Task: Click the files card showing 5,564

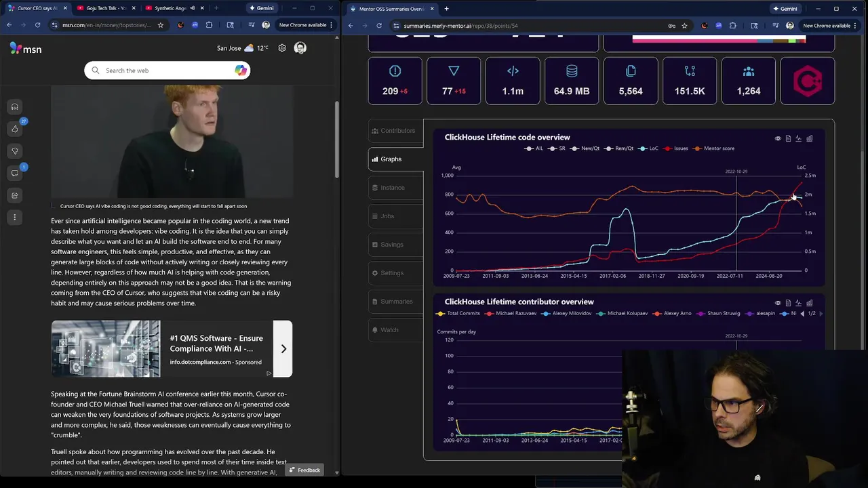Action: point(631,81)
